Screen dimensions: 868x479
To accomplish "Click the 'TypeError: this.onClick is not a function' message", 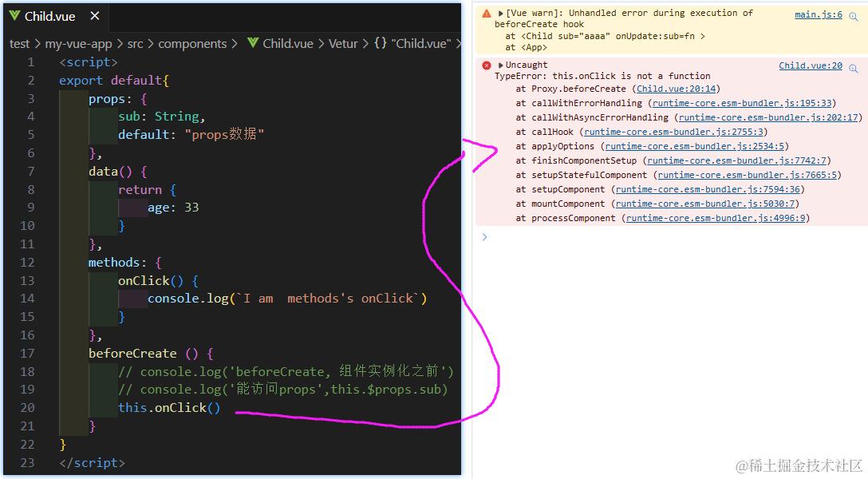I will pos(602,76).
